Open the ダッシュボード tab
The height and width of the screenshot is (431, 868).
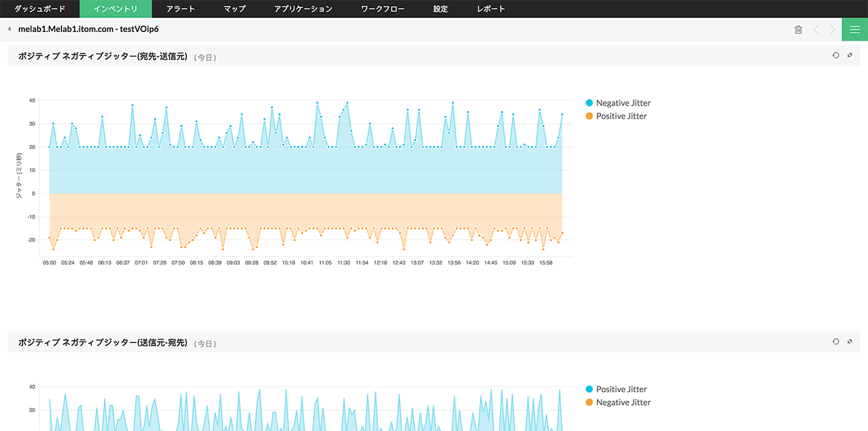point(40,9)
